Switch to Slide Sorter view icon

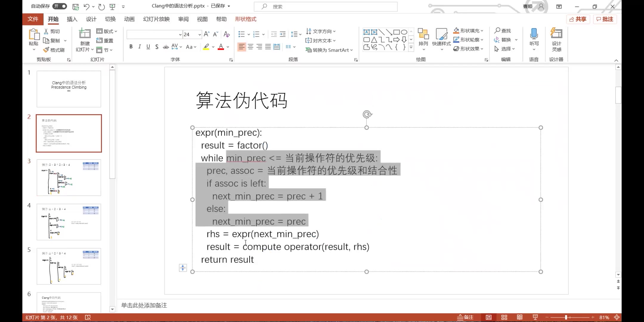[x=504, y=318]
